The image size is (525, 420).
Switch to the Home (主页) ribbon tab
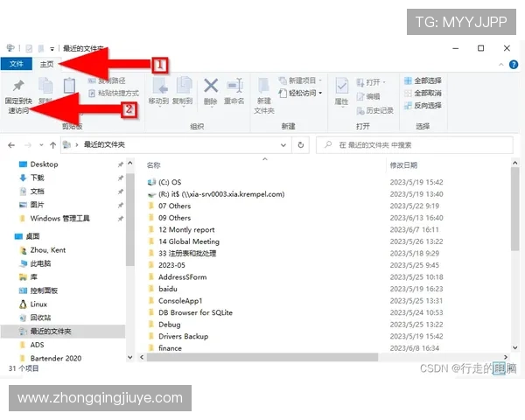pos(46,64)
